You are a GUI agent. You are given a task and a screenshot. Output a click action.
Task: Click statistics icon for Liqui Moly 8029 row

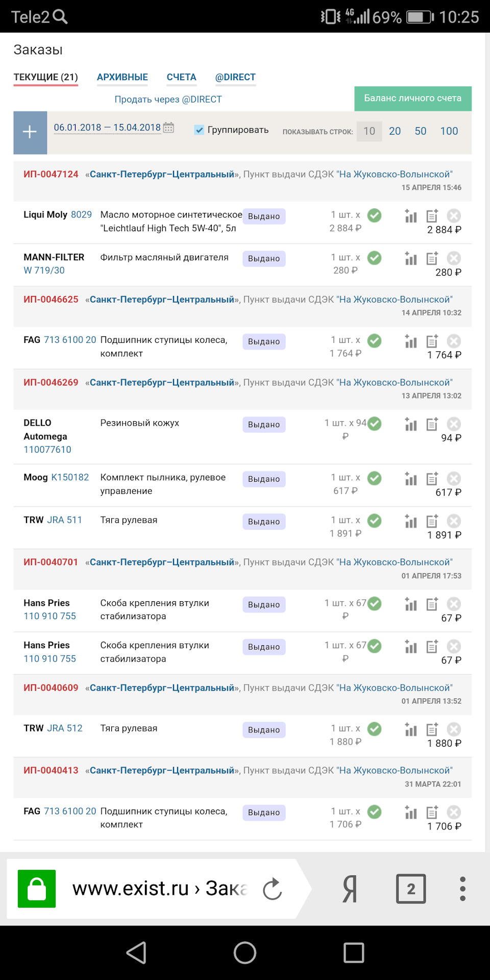tap(411, 216)
